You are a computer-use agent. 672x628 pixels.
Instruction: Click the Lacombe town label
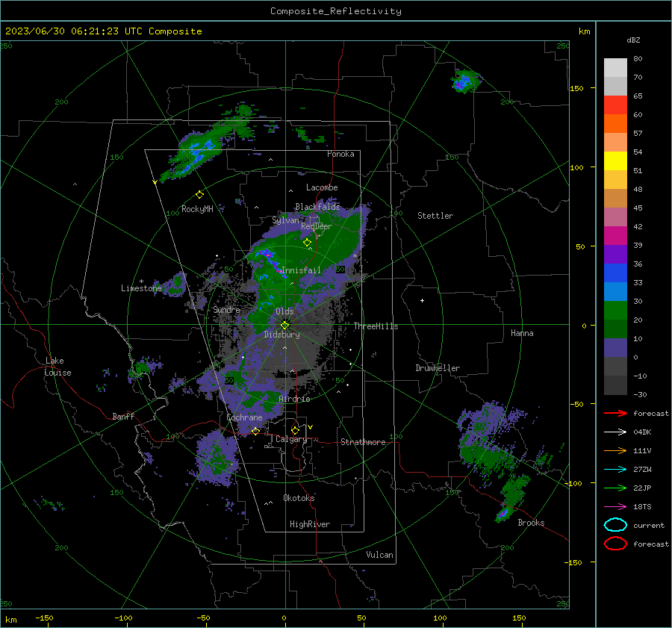tap(322, 187)
